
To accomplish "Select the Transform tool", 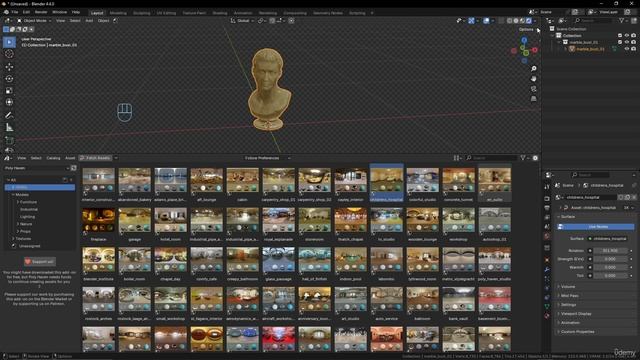I will (9, 102).
